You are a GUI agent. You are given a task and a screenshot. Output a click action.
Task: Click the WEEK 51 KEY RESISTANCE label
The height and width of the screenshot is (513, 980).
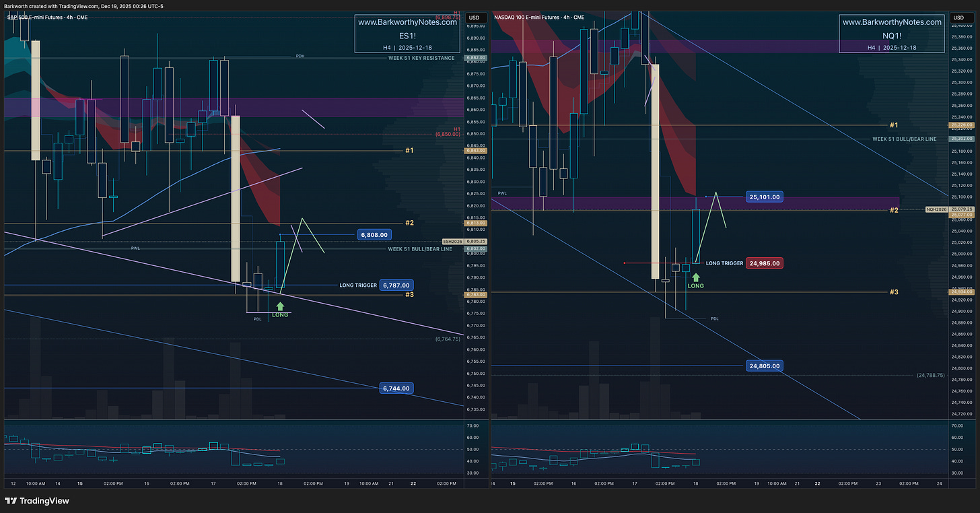(x=421, y=58)
